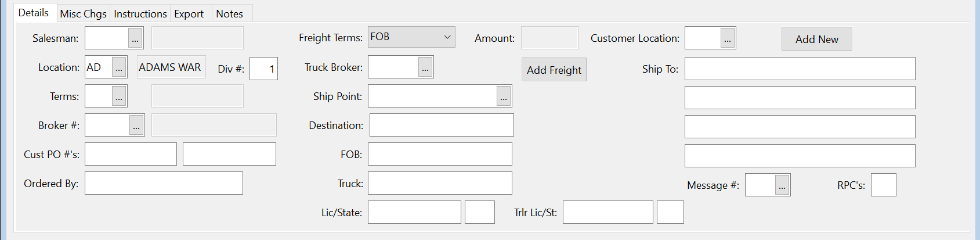The height and width of the screenshot is (240, 980).
Task: Open the Truck Broker lookup ellipsis button
Action: pyautogui.click(x=425, y=67)
